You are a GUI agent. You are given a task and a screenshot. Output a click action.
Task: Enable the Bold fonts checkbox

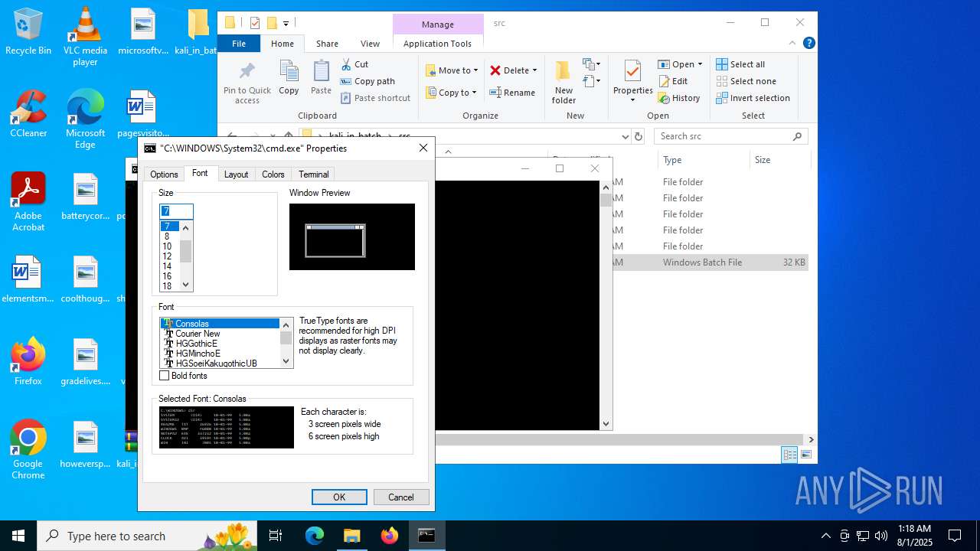coord(164,376)
